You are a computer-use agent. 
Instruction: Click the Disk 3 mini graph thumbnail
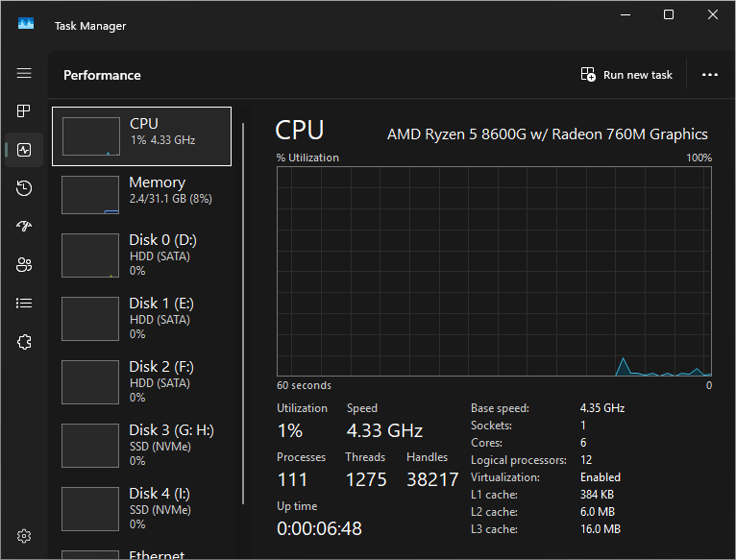[x=90, y=446]
